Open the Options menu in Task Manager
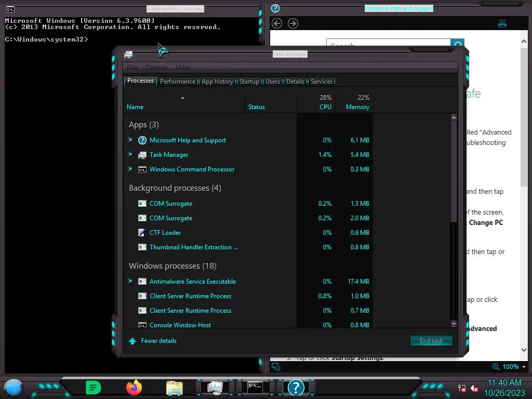 tap(156, 68)
